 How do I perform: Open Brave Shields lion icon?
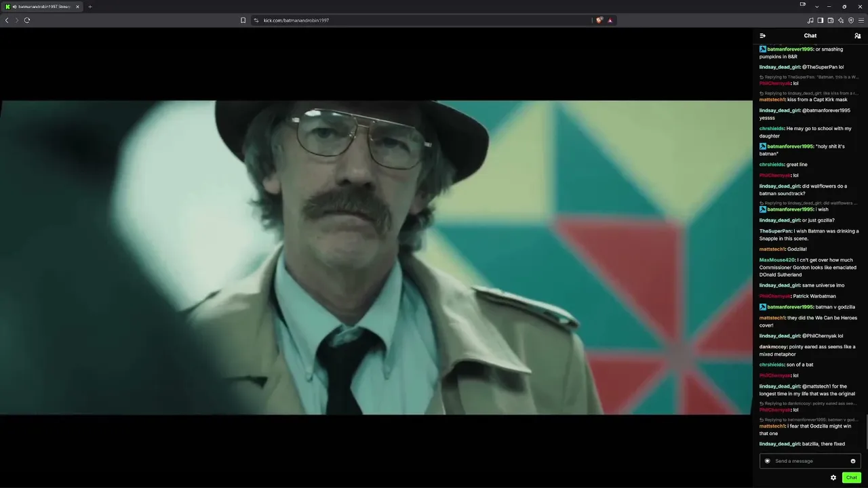[599, 20]
